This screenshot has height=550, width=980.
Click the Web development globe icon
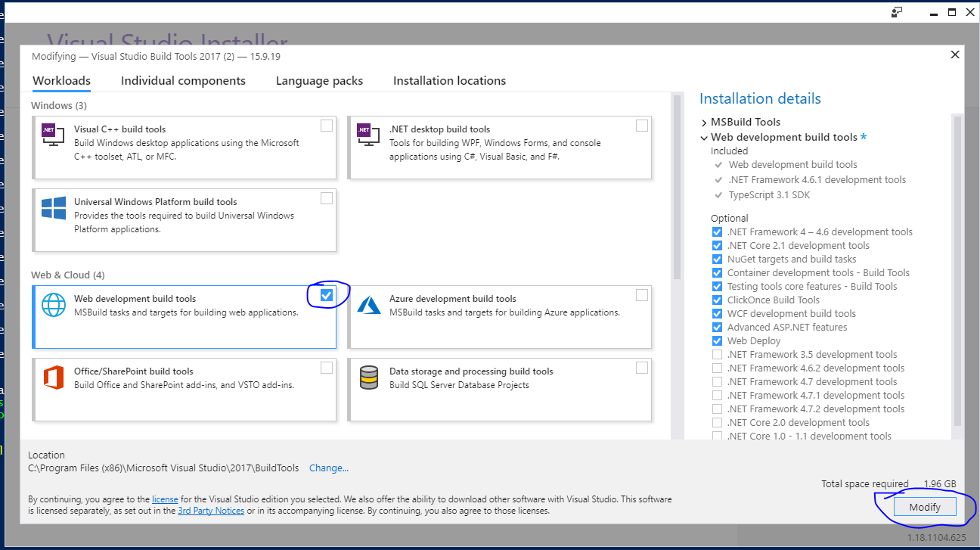[x=53, y=304]
